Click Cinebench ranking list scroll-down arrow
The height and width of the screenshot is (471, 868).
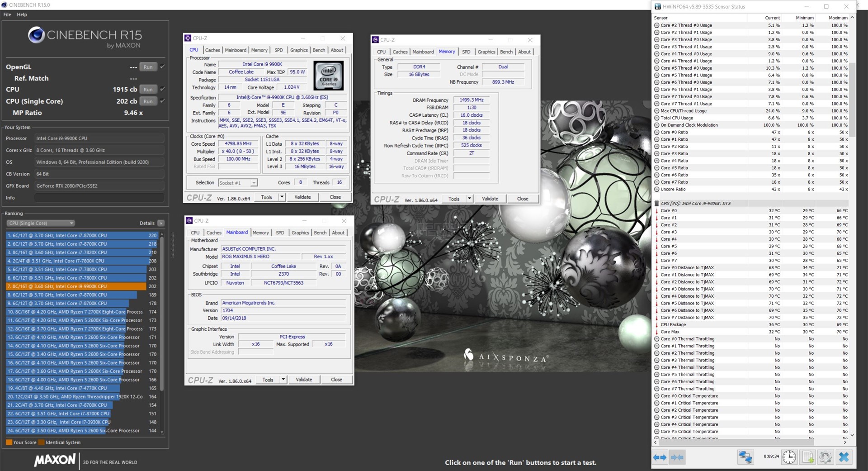[x=162, y=432]
